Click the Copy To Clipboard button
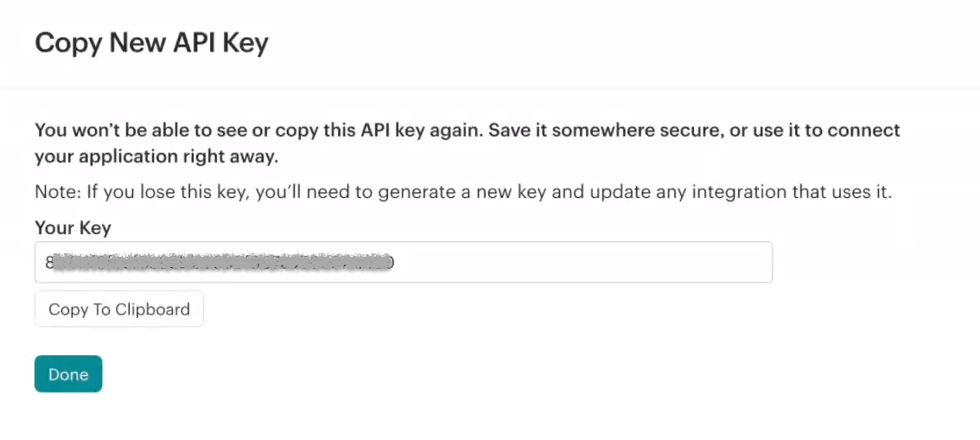 coord(119,309)
